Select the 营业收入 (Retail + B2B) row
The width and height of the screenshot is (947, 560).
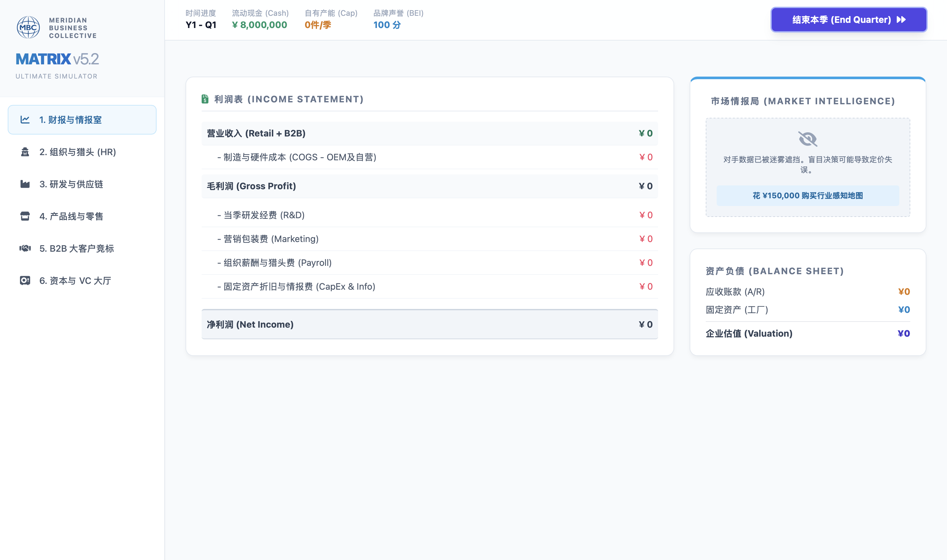pos(430,133)
